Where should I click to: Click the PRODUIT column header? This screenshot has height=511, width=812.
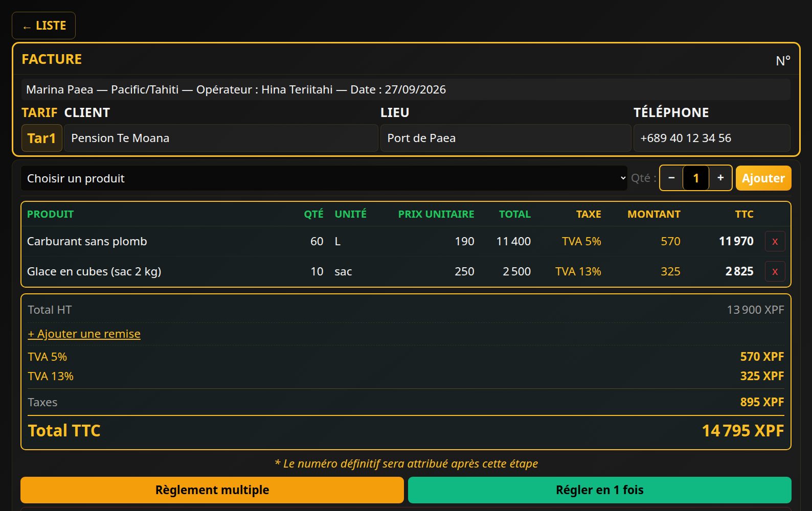pyautogui.click(x=50, y=214)
